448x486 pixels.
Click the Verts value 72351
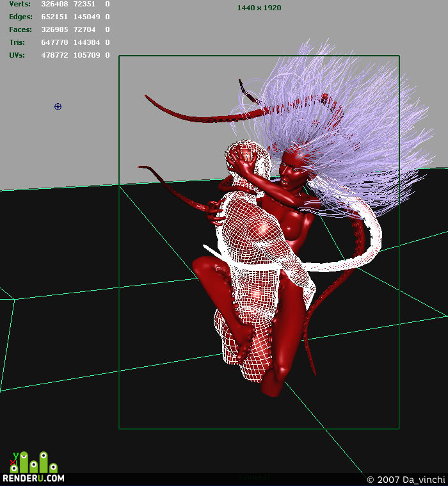click(x=84, y=4)
